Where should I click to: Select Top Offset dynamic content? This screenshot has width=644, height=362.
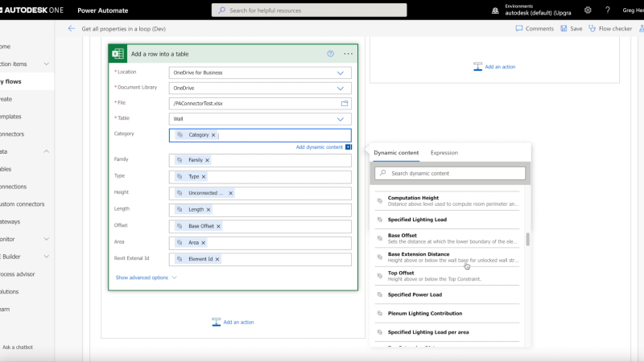click(x=448, y=276)
